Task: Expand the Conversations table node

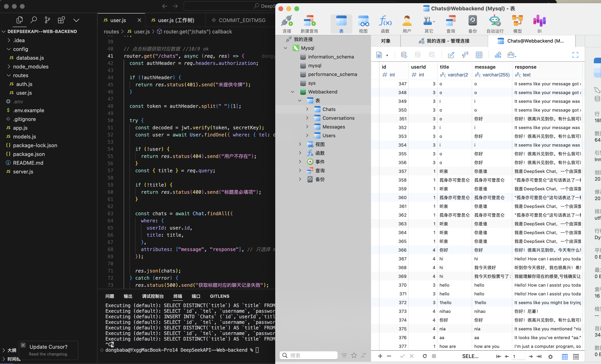Action: 307,118
